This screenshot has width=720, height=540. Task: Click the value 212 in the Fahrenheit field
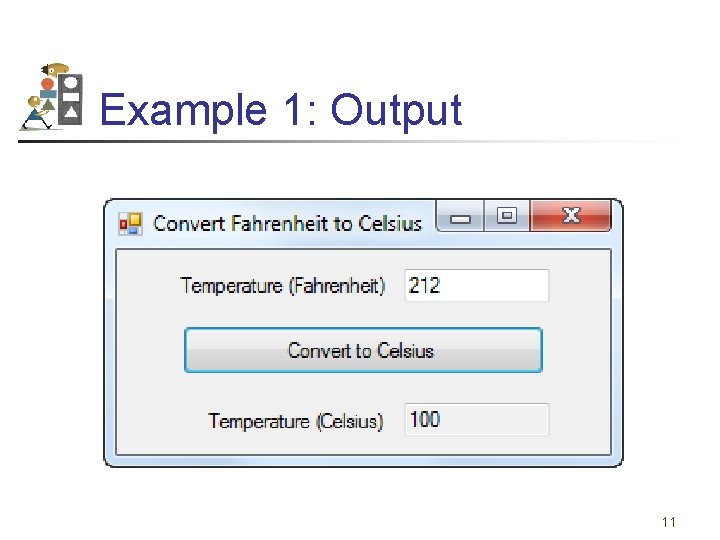424,285
